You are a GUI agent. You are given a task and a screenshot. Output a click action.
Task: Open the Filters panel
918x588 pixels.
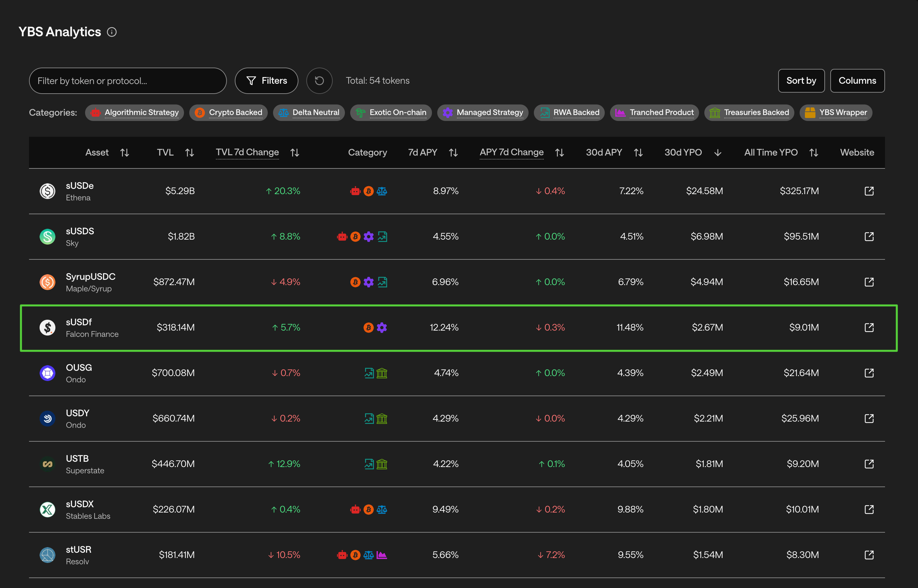coord(266,80)
